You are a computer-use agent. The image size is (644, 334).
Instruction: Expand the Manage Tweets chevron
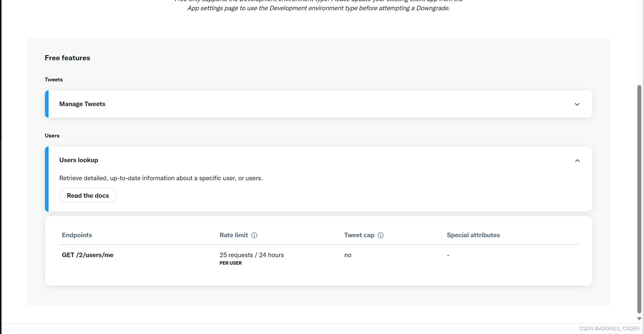point(577,104)
